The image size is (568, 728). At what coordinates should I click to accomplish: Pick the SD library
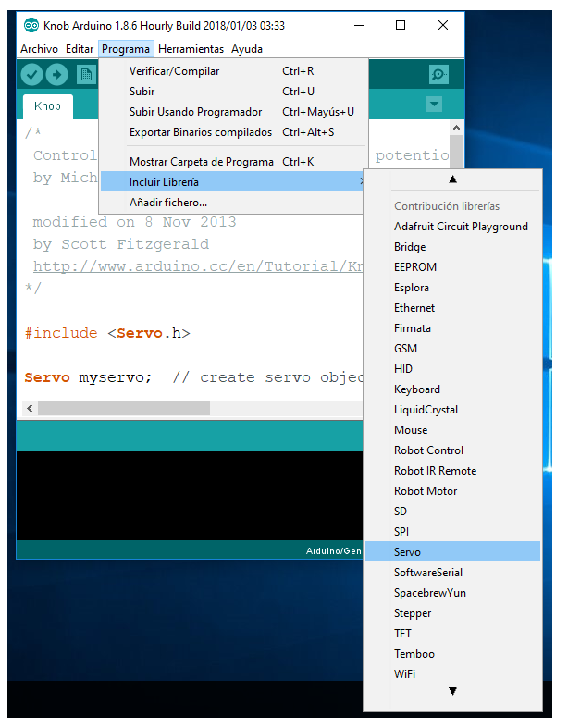click(452, 512)
